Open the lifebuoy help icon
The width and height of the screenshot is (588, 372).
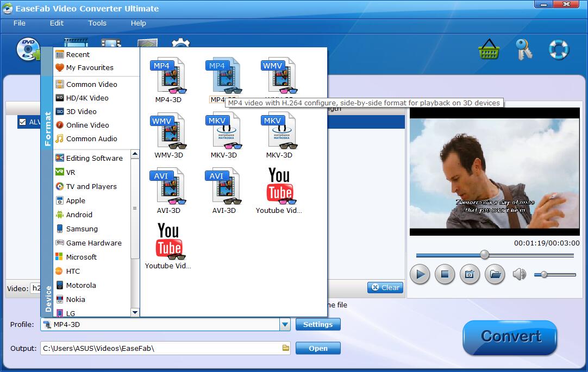(x=559, y=49)
